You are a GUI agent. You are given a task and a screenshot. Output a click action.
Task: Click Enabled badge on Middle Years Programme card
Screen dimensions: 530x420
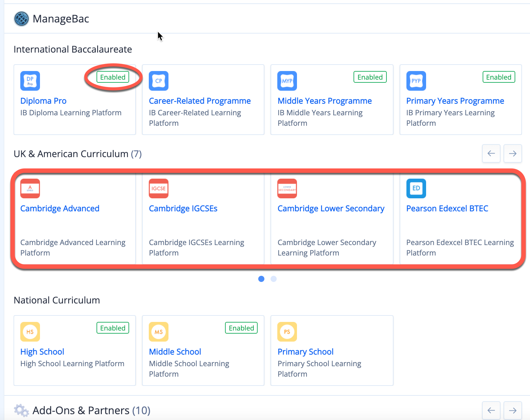point(370,77)
